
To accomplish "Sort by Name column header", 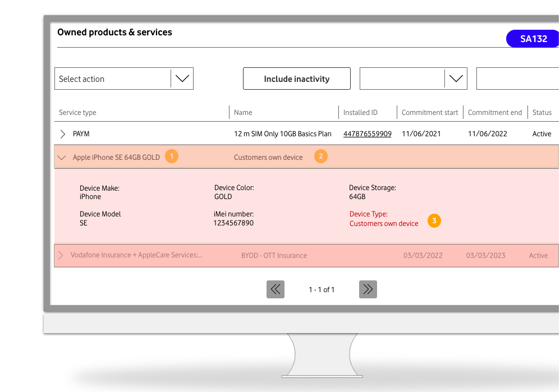I will [x=243, y=113].
